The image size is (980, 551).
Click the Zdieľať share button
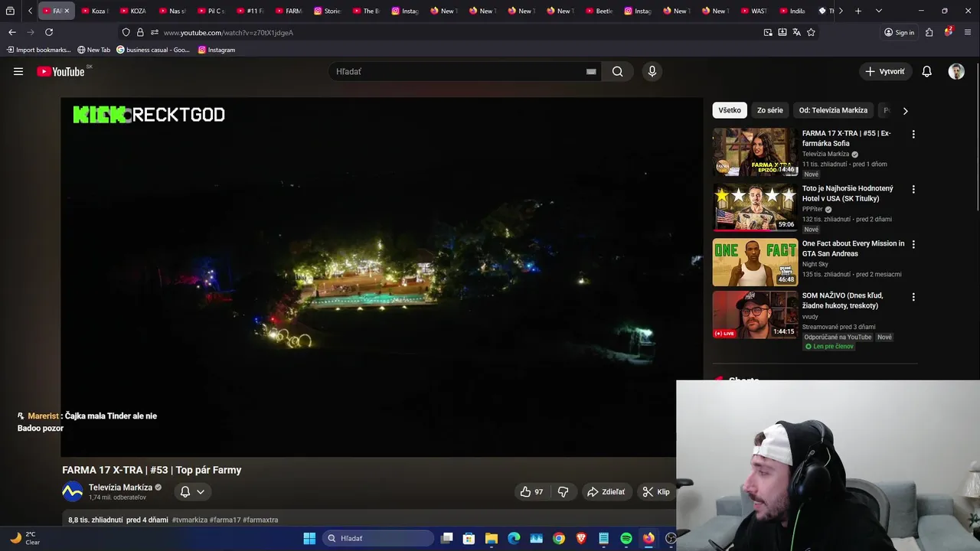click(606, 492)
